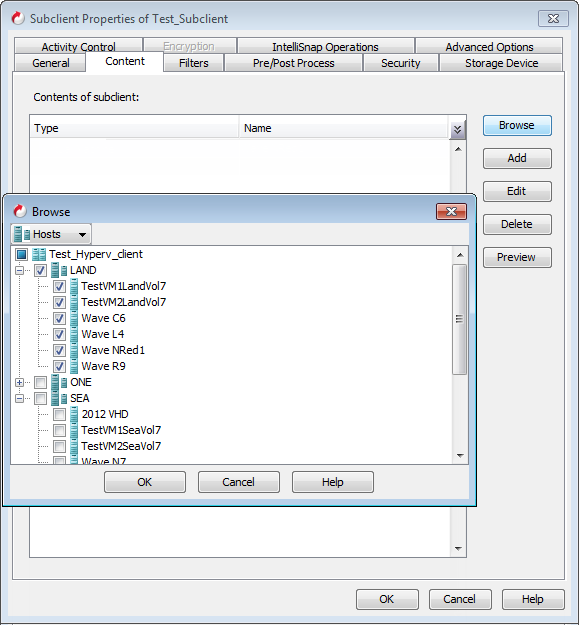
Task: Open the Advanced Options tab
Action: pyautogui.click(x=489, y=46)
